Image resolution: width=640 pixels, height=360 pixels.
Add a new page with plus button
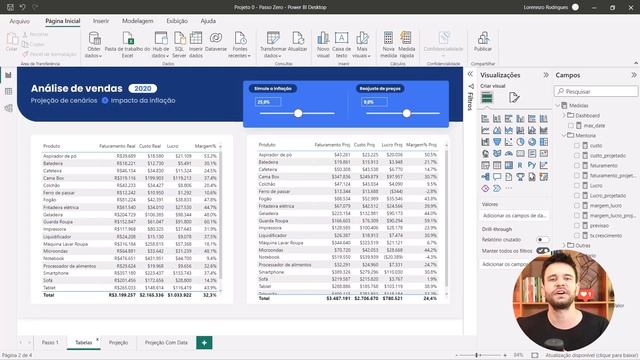[x=204, y=343]
